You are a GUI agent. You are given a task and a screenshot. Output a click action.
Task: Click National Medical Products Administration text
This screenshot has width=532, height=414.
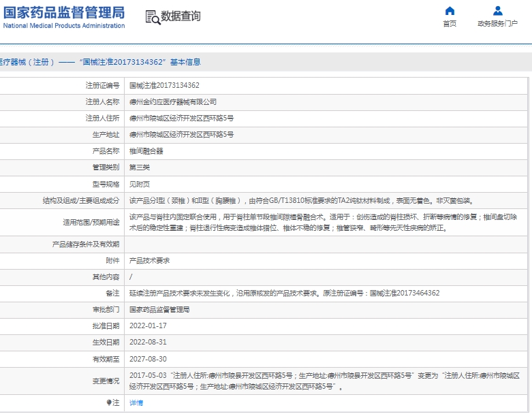pyautogui.click(x=64, y=25)
